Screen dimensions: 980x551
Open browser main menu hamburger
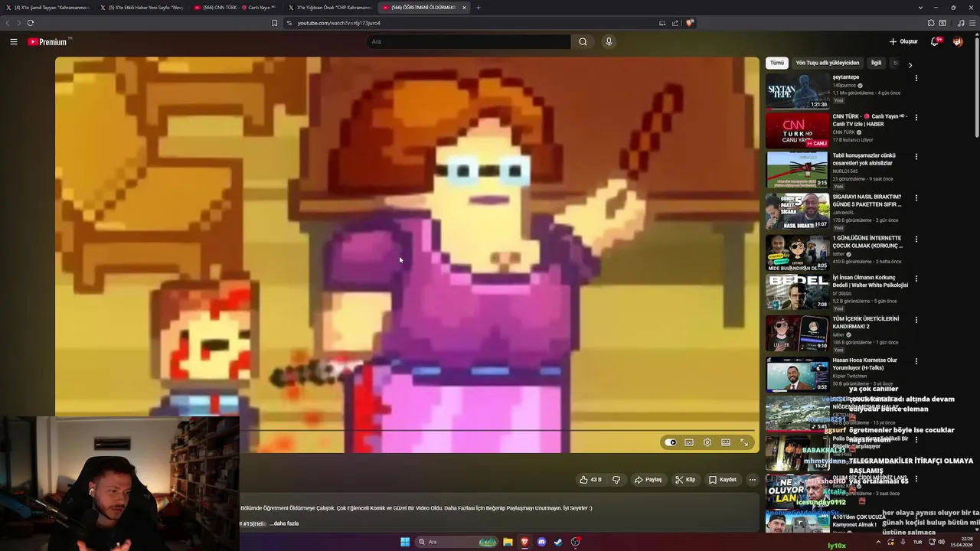[972, 23]
